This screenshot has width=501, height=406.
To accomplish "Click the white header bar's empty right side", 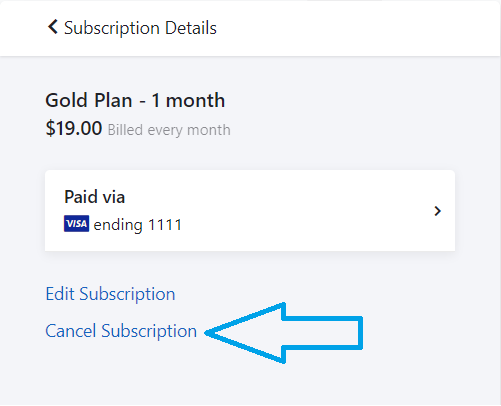I will (x=367, y=28).
